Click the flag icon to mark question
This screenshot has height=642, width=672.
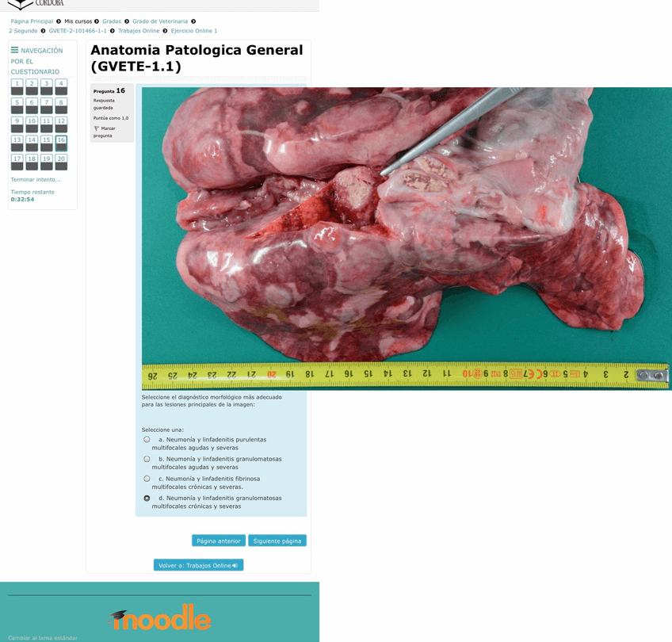[x=97, y=128]
